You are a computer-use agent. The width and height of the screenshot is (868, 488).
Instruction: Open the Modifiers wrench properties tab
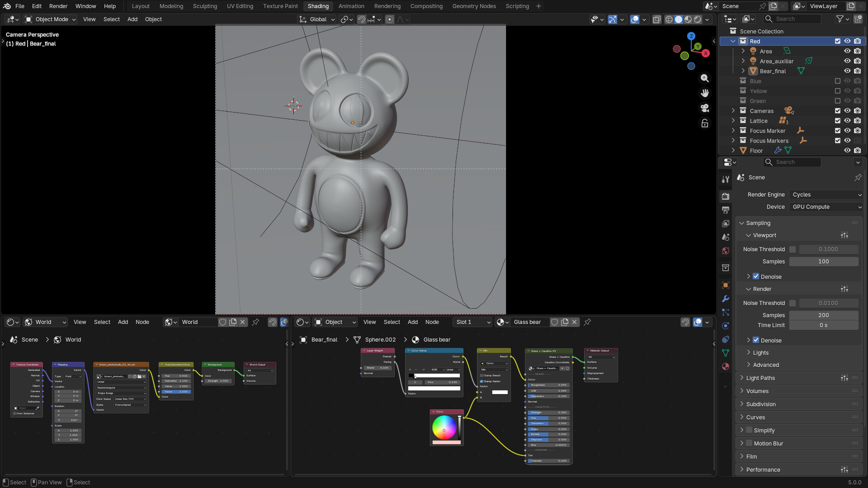[726, 299]
